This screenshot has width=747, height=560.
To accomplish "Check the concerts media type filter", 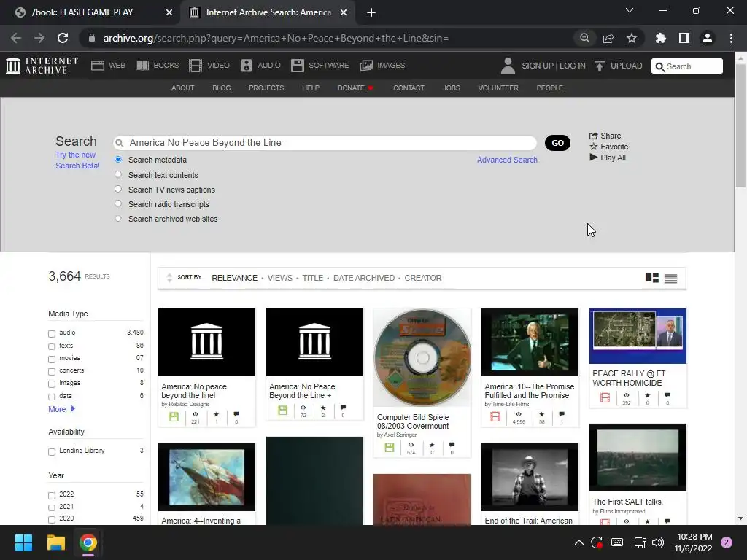I will [52, 371].
